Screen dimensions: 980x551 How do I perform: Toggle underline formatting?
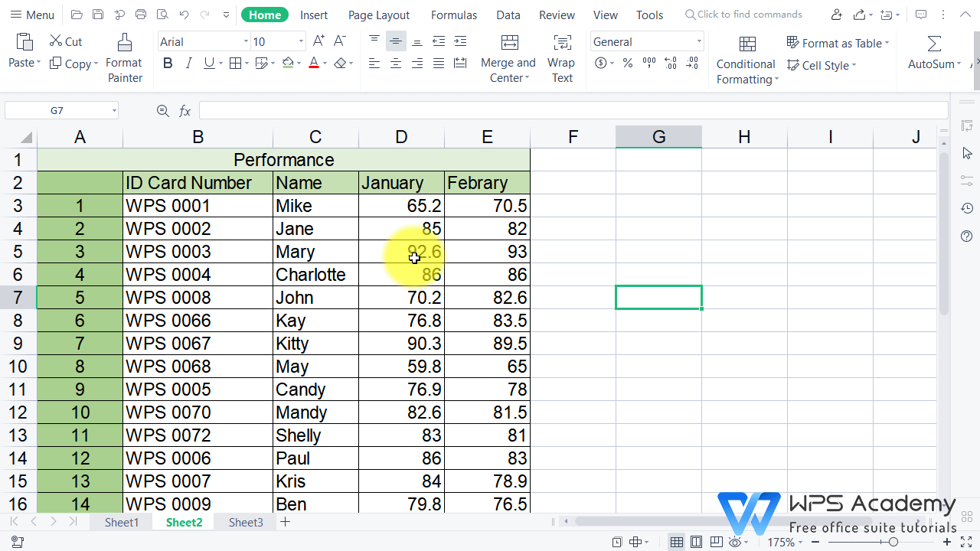pyautogui.click(x=207, y=63)
